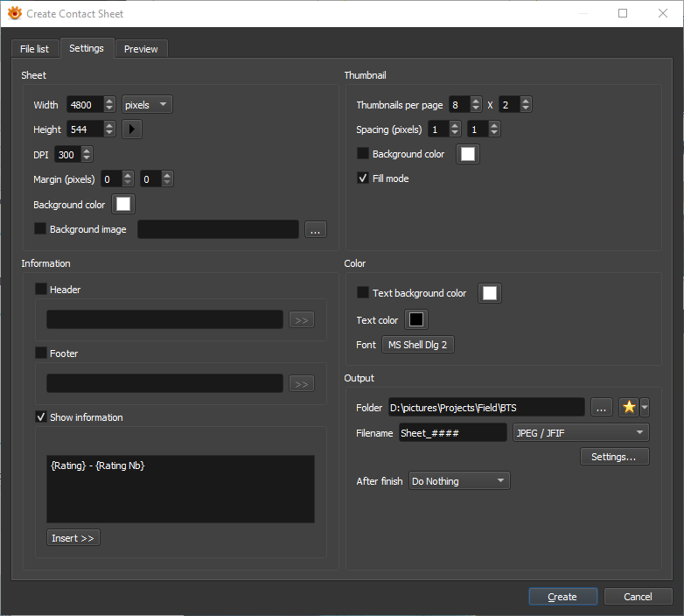Open the pixels unit dropdown
The height and width of the screenshot is (616, 684).
coord(147,105)
